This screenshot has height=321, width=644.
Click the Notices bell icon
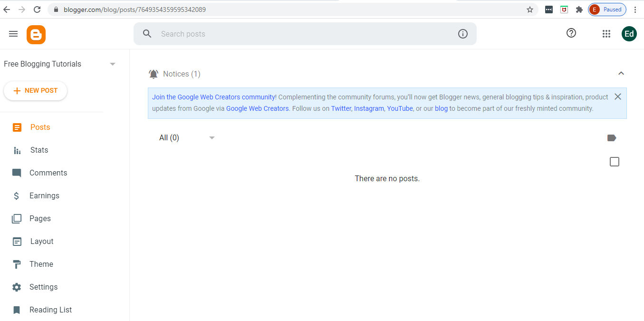154,74
